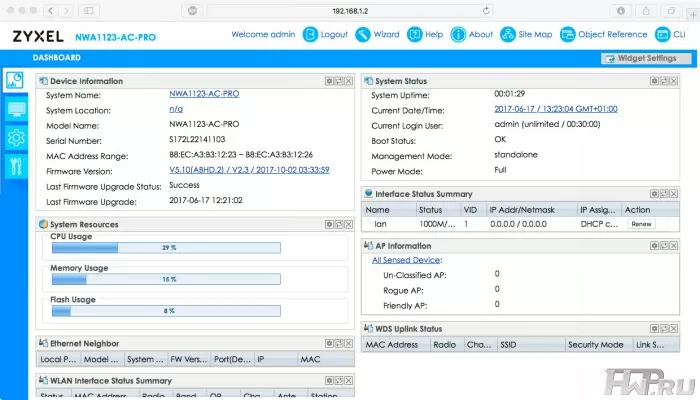Click the Memory Usage progress bar
This screenshot has width=700, height=400.
[x=166, y=279]
